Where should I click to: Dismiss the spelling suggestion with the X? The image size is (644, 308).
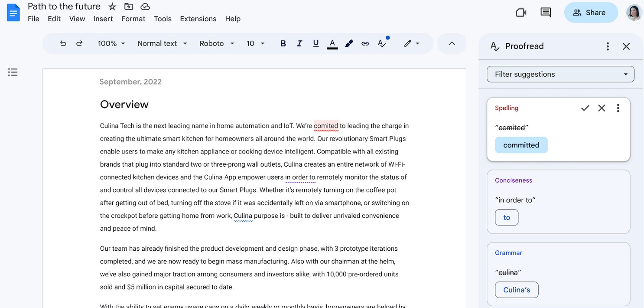[602, 108]
